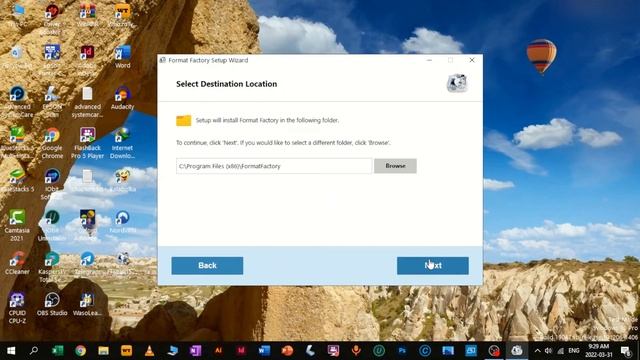Click Browse to choose a different folder
Screen dimensions: 640x360
pyautogui.click(x=395, y=166)
